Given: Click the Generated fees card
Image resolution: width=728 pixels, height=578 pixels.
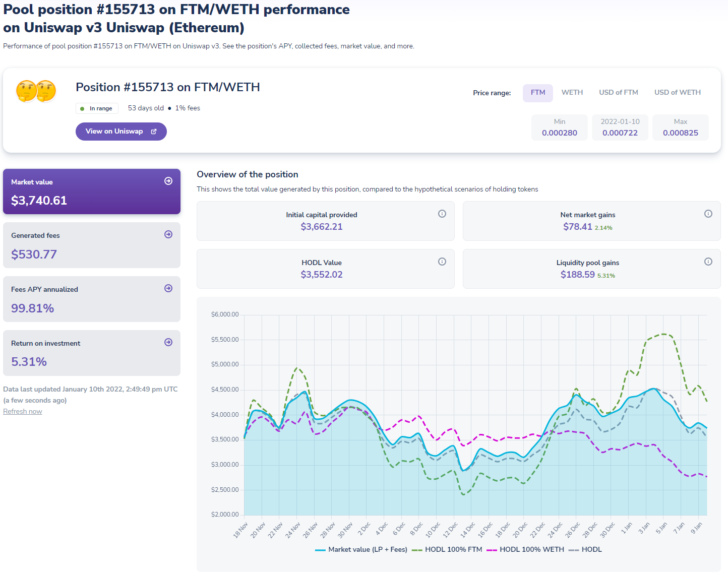Looking at the screenshot, I should click(92, 245).
